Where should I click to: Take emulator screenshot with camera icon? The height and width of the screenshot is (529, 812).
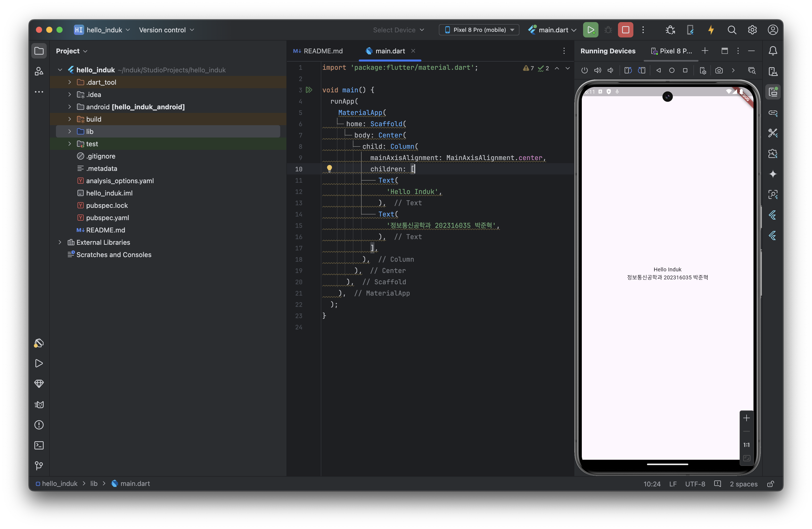pos(719,70)
